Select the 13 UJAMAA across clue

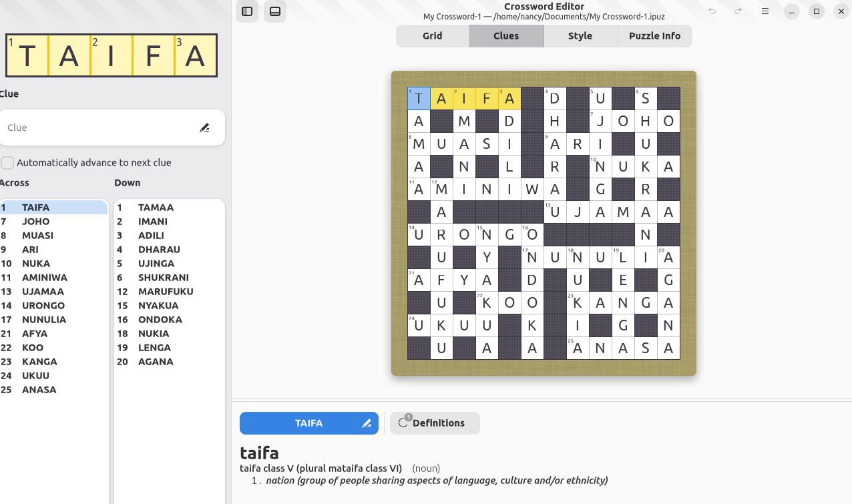click(43, 292)
